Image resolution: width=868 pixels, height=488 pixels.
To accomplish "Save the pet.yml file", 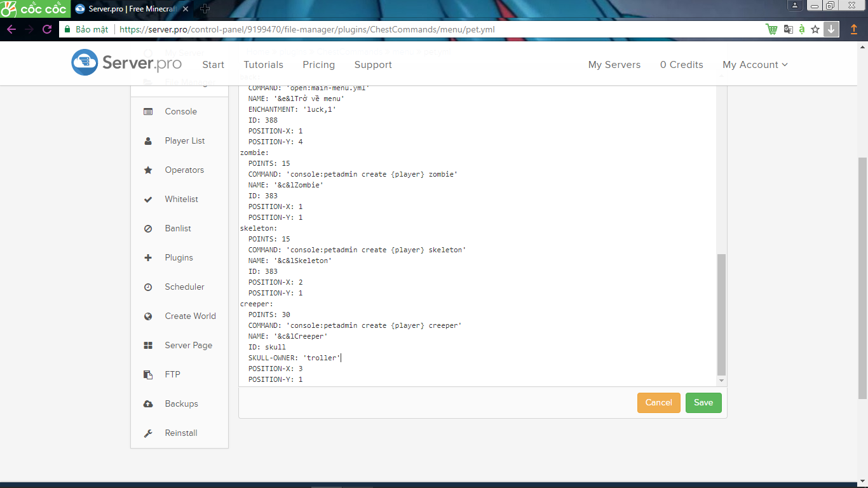I will 703,403.
